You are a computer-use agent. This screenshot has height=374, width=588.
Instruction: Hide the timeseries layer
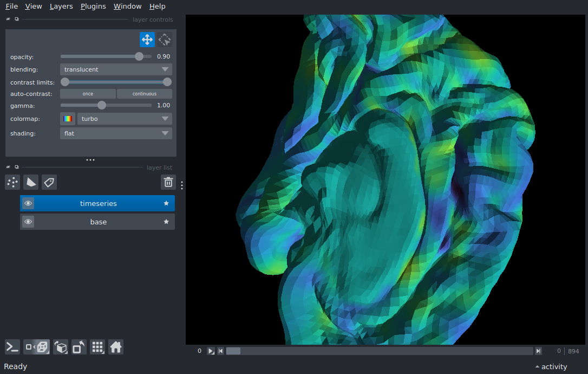click(x=28, y=203)
